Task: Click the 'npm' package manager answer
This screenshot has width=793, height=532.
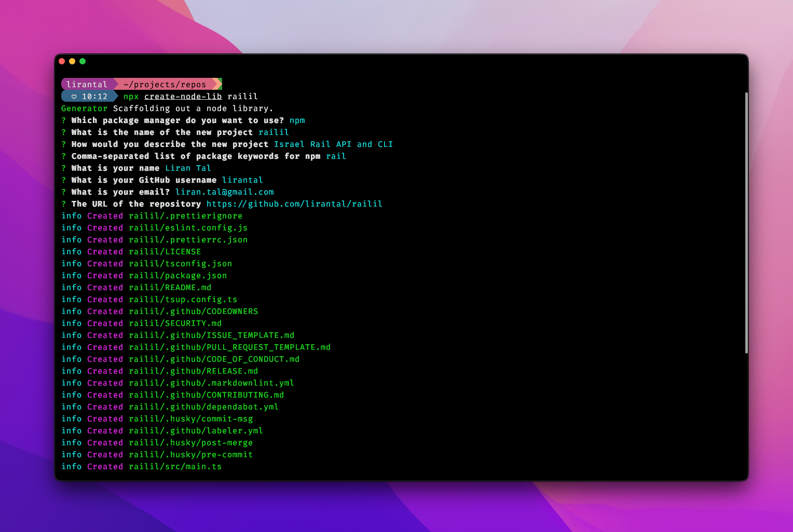Action: pos(297,120)
